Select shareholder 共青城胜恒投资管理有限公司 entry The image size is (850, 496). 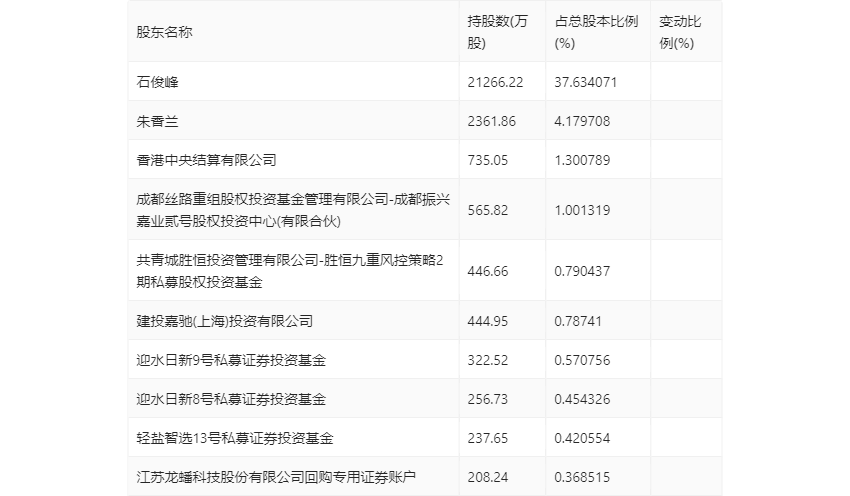290,272
